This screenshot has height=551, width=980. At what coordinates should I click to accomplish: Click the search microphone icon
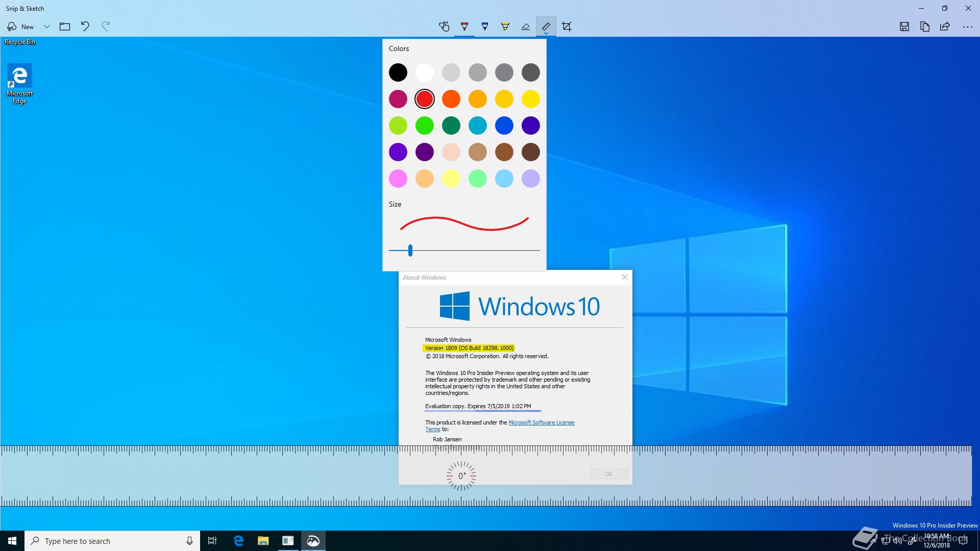pyautogui.click(x=189, y=541)
